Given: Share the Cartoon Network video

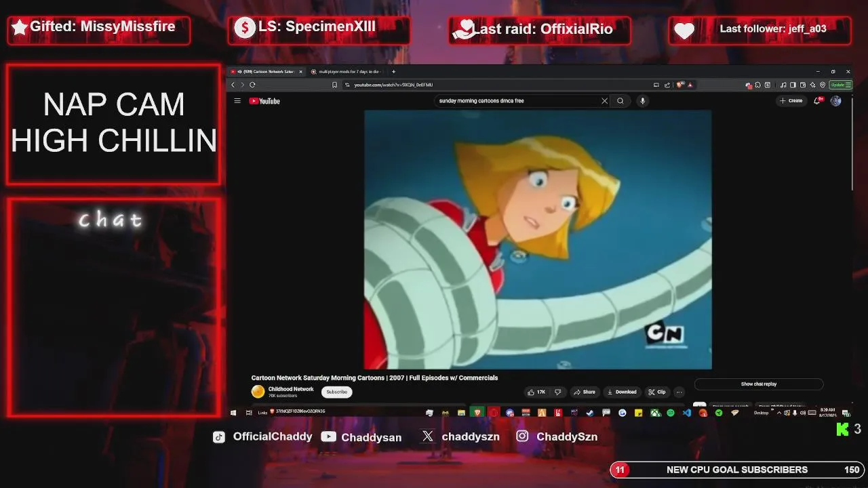Looking at the screenshot, I should pyautogui.click(x=584, y=392).
